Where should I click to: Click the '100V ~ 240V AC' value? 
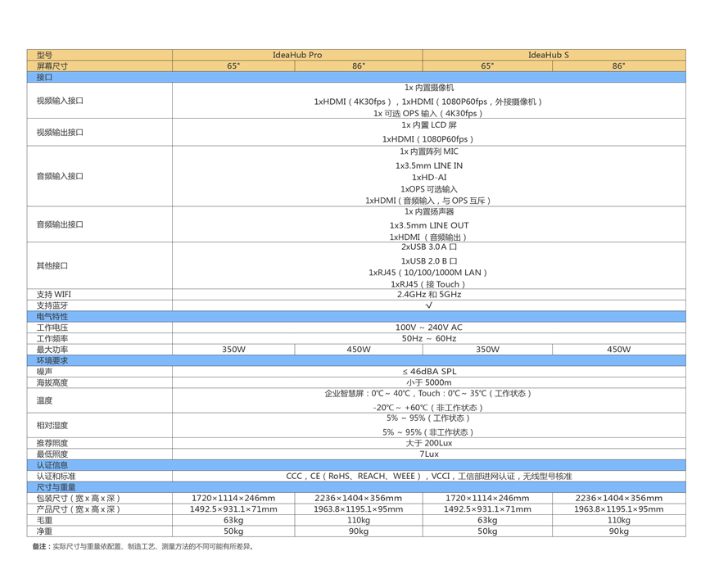pyautogui.click(x=429, y=328)
